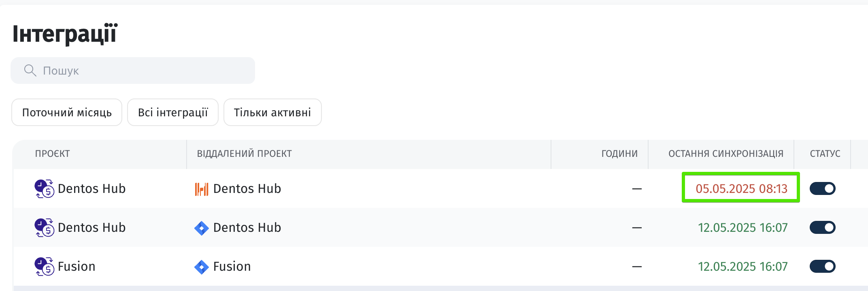Open the Поточний місяць period filter
Viewport: 868px width, 291px height.
[67, 112]
